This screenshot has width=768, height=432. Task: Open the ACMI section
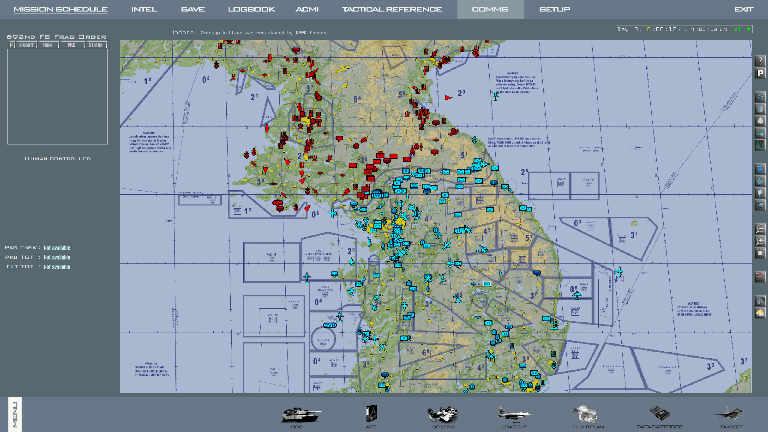coord(307,9)
